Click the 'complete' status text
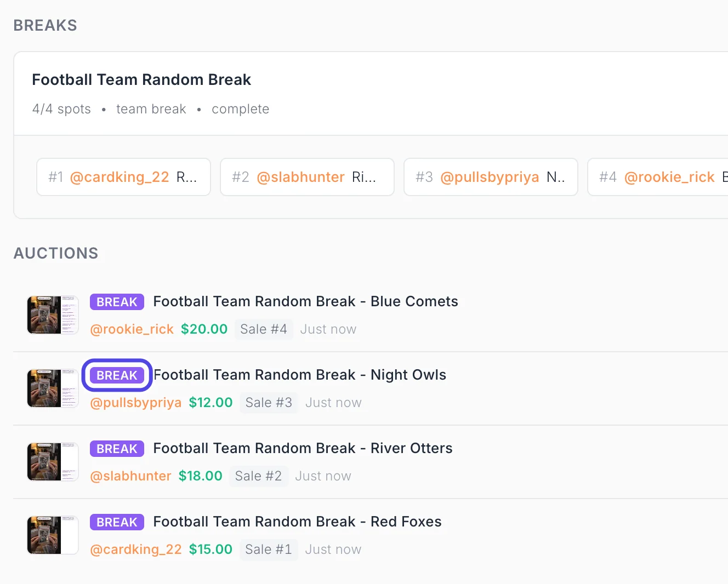 coord(241,109)
